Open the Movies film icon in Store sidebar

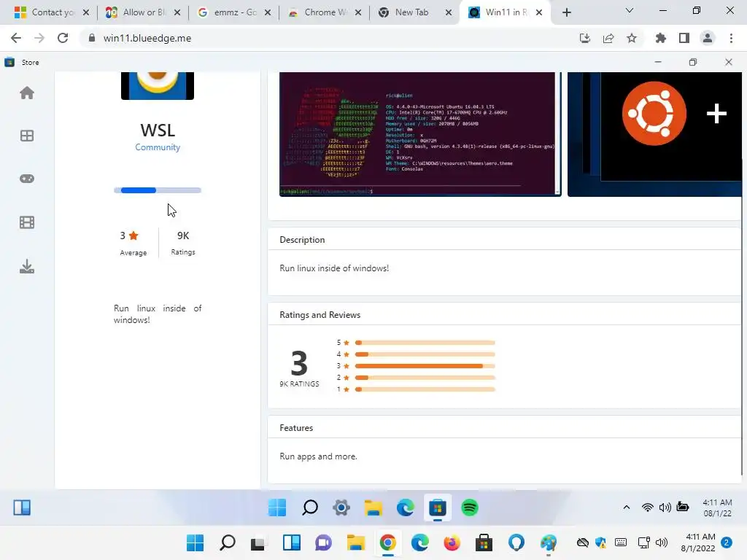pyautogui.click(x=27, y=222)
